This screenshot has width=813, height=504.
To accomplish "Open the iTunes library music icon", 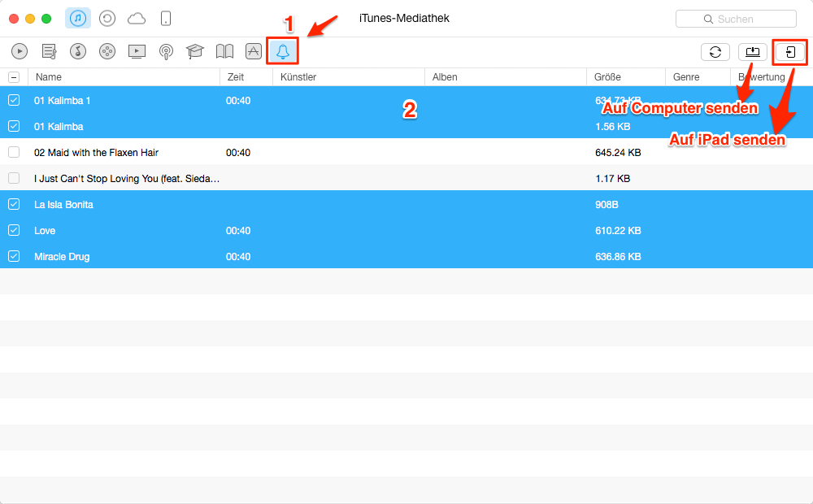I will (78, 19).
